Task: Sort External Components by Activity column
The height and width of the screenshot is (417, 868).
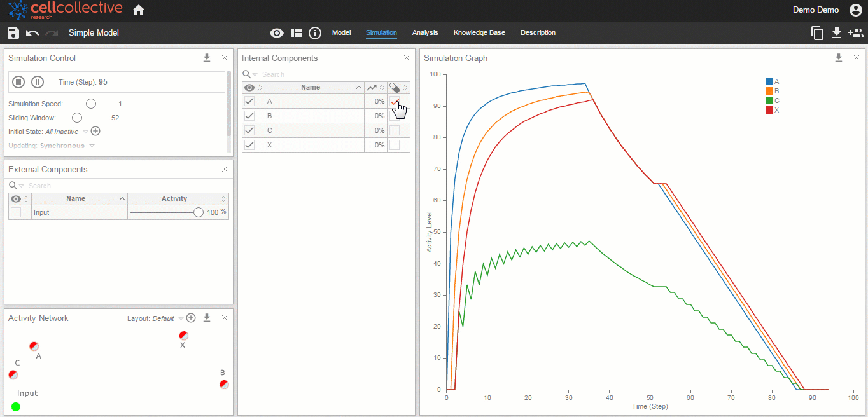Action: (178, 199)
